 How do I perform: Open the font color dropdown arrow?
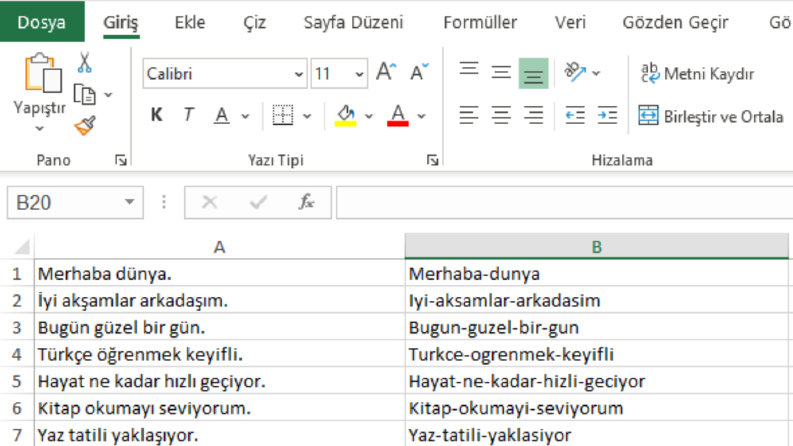[421, 116]
